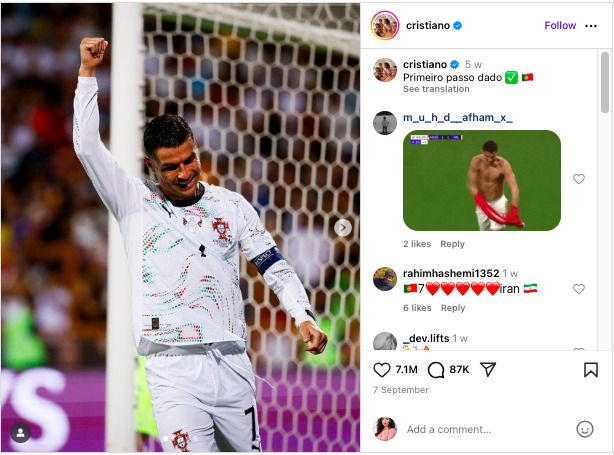Go to next photo arrow
This screenshot has height=455, width=614.
pyautogui.click(x=343, y=228)
